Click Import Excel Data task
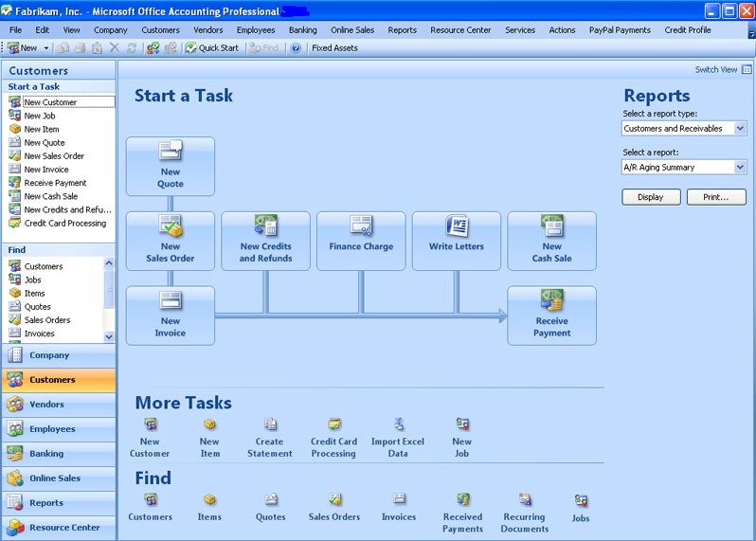The width and height of the screenshot is (756, 541). click(398, 438)
